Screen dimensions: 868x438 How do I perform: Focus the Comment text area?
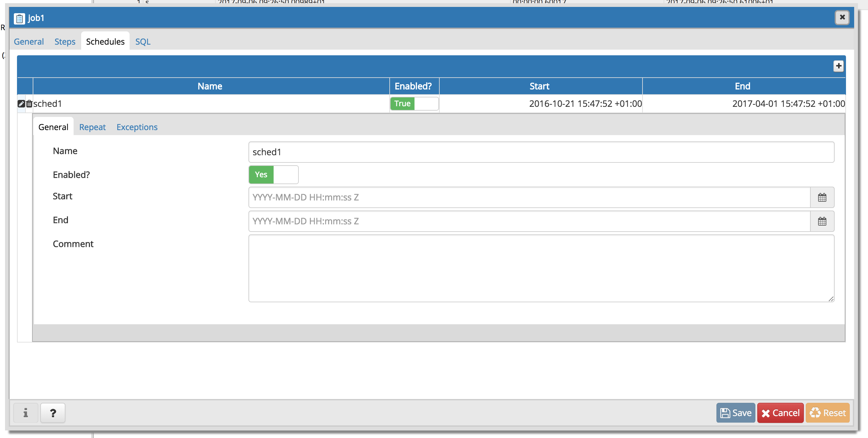(x=541, y=268)
